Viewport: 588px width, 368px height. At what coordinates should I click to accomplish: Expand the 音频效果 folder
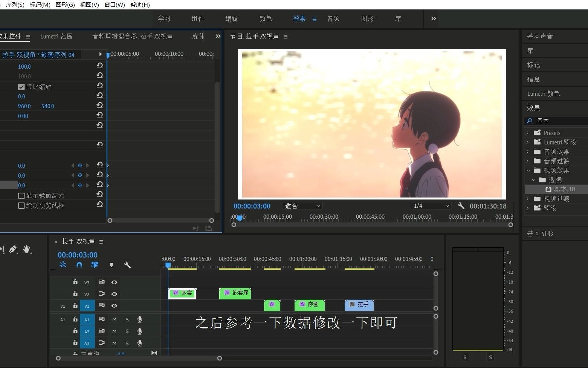coord(528,152)
